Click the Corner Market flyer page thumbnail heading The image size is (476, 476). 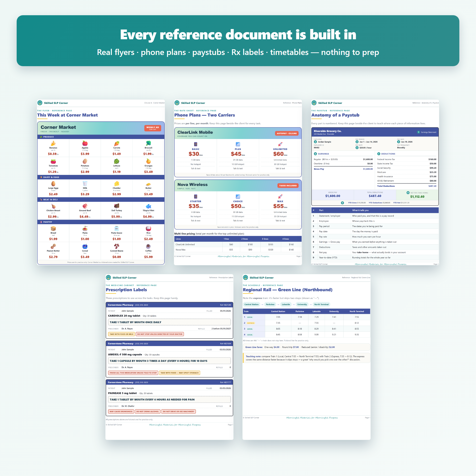tap(68, 115)
